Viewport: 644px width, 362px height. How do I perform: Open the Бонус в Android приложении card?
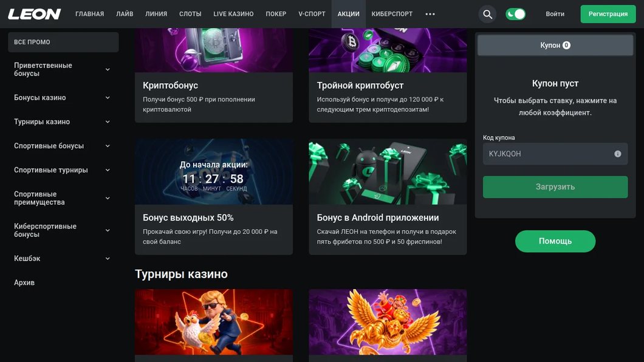pyautogui.click(x=388, y=197)
